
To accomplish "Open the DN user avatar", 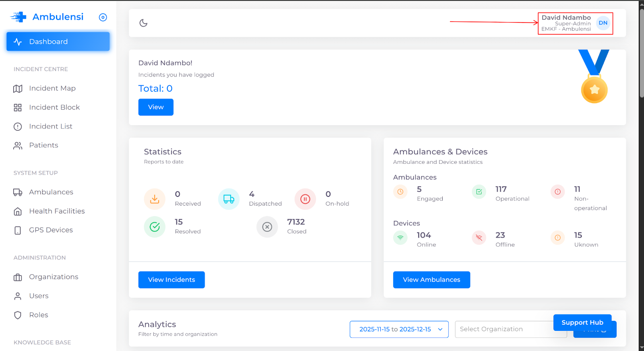I will (x=603, y=23).
